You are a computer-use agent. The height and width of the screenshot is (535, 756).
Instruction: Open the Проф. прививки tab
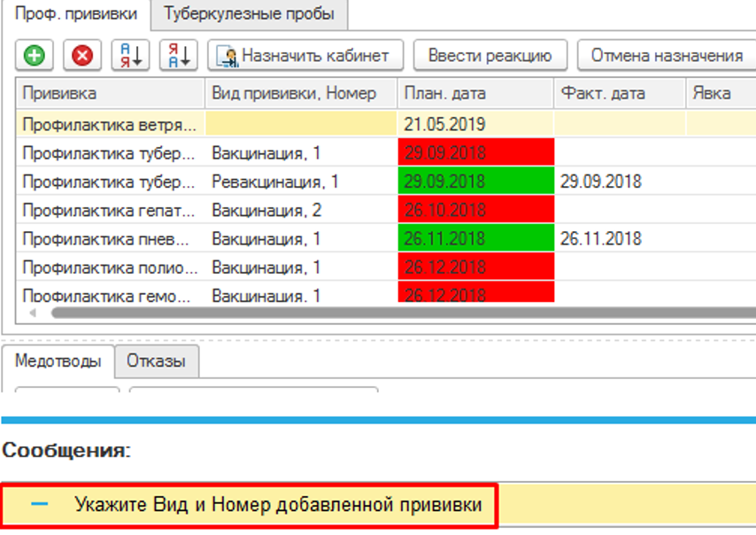[x=75, y=14]
